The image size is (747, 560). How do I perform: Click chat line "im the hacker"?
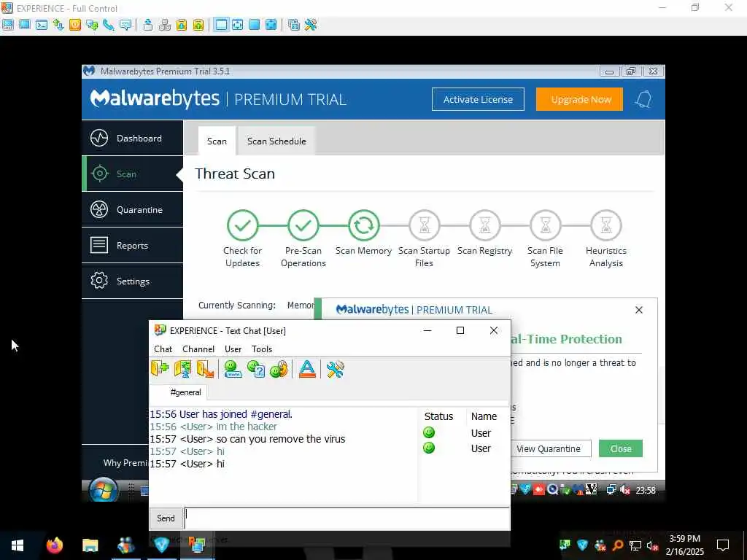[214, 427]
